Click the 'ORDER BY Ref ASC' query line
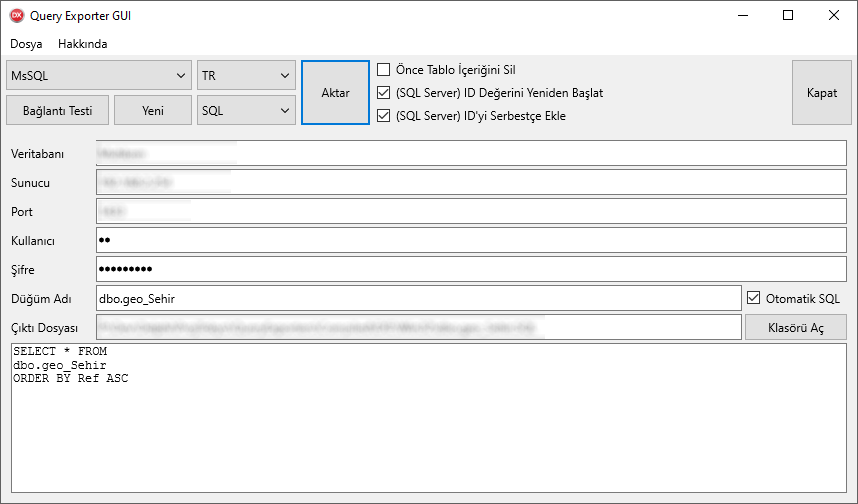The width and height of the screenshot is (858, 504). pyautogui.click(x=71, y=378)
